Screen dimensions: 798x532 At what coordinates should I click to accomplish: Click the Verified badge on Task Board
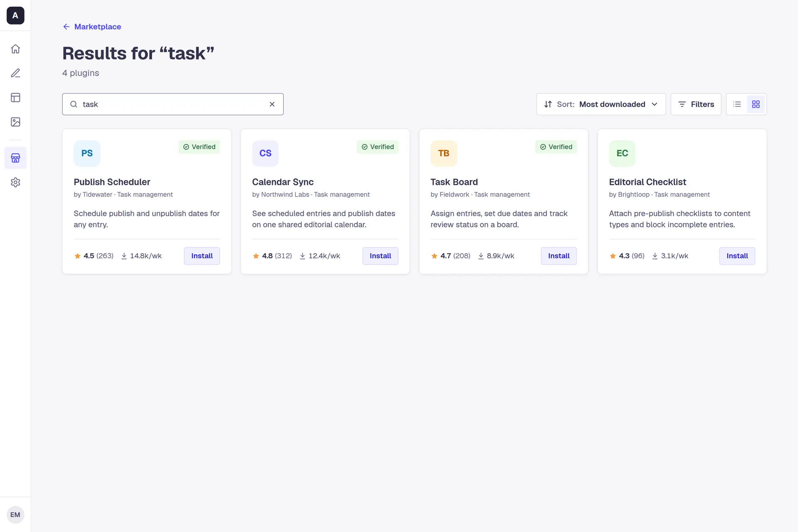[556, 147]
